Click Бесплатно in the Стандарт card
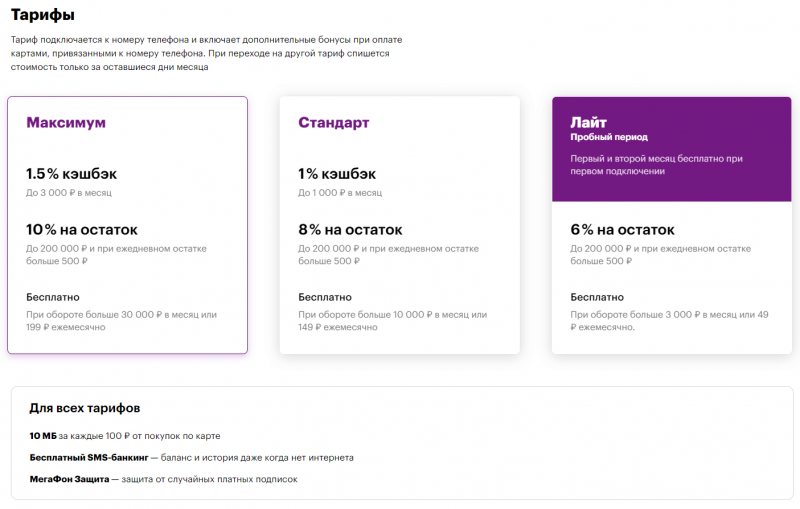 [x=325, y=297]
